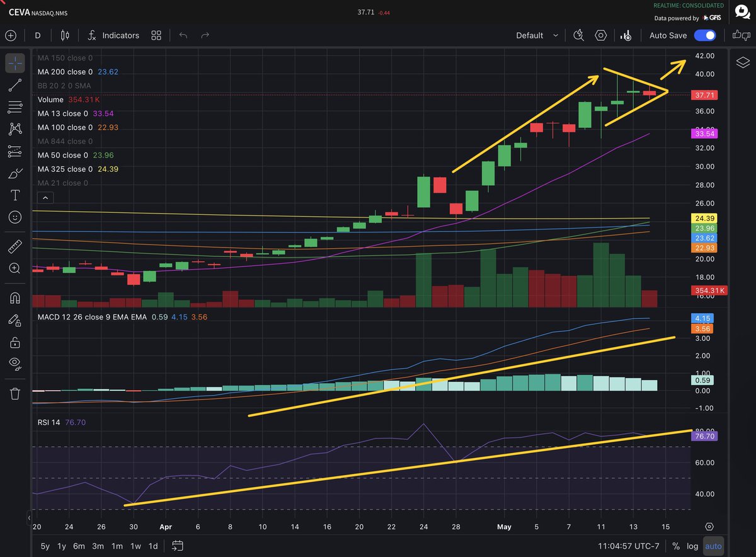Toggle auto scale
The image size is (756, 557).
pyautogui.click(x=713, y=546)
